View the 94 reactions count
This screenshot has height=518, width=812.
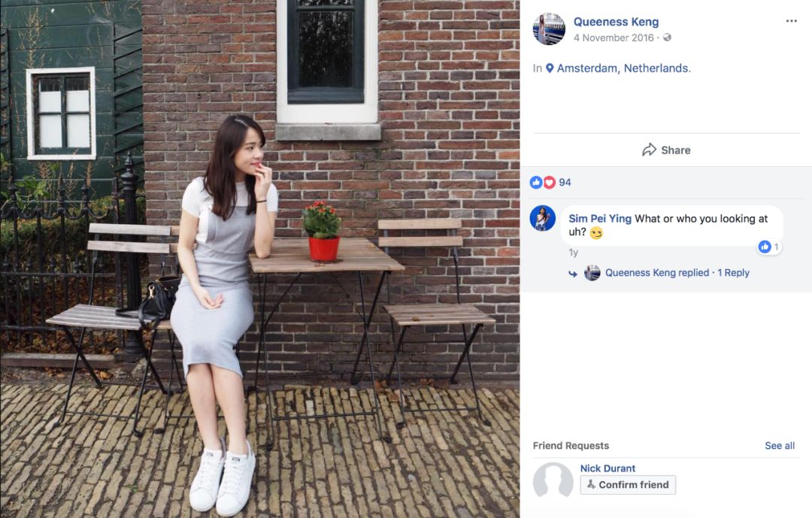click(x=565, y=183)
